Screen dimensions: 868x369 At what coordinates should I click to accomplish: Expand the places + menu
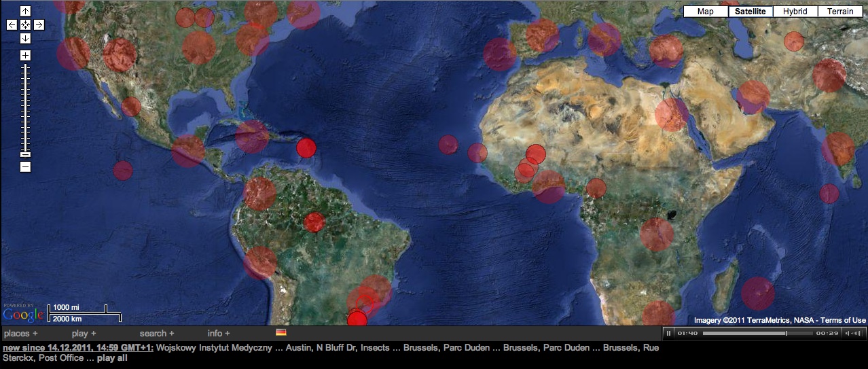pyautogui.click(x=20, y=333)
